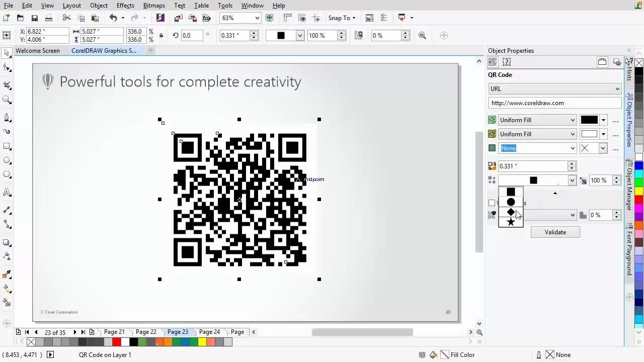The height and width of the screenshot is (362, 644).
Task: Increase the pixel size 0.331 stepper
Action: coord(572,163)
